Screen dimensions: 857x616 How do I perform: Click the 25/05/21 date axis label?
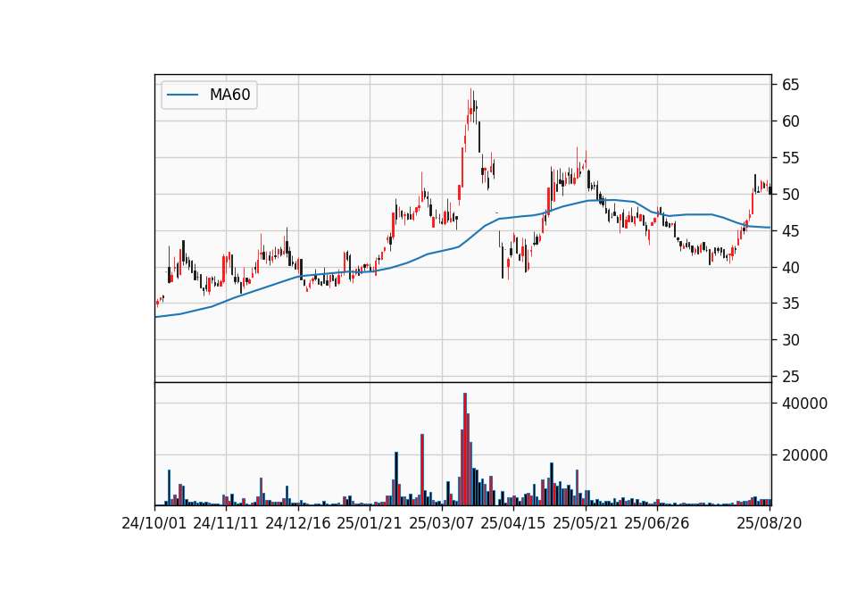586,523
